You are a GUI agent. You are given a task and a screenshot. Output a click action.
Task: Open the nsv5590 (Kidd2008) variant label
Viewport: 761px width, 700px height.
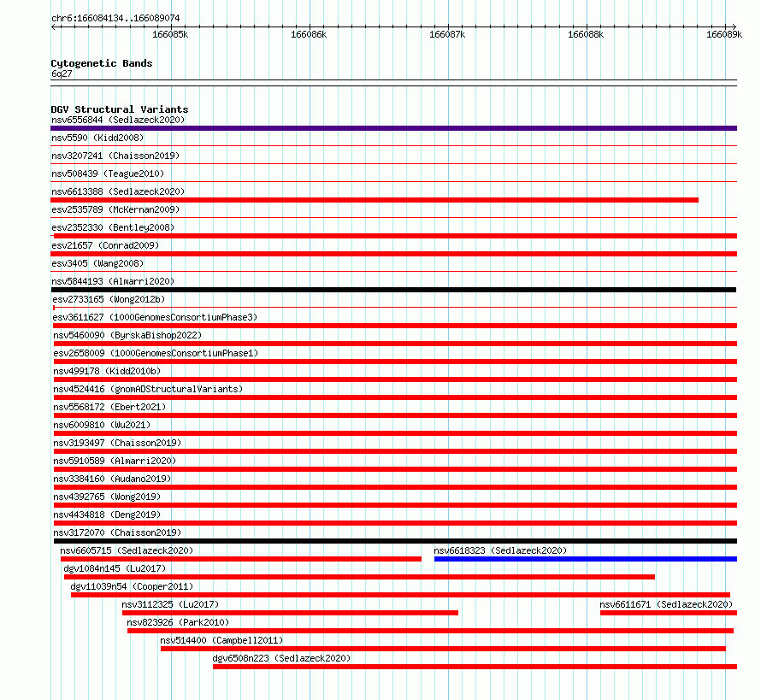coord(97,138)
